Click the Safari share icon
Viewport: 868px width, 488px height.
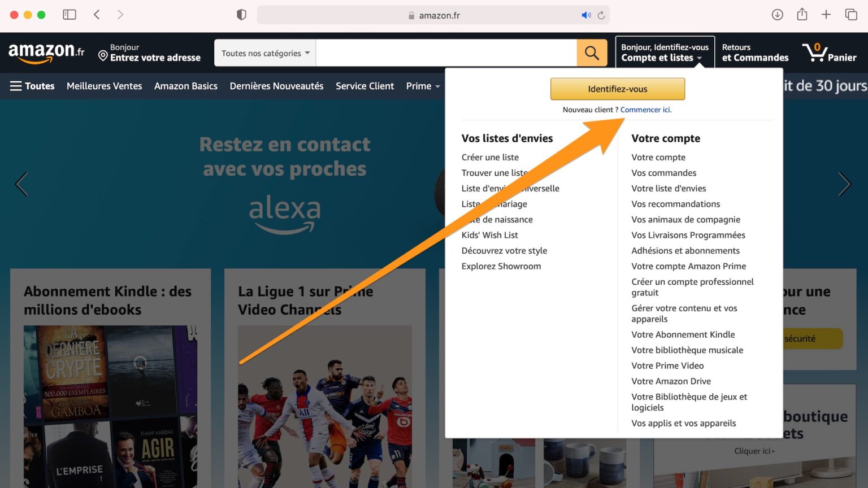(802, 15)
